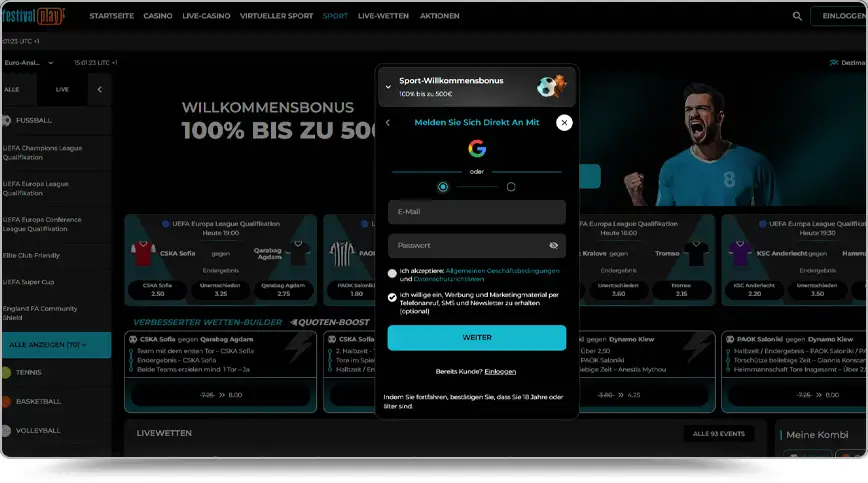Viewport: 868px width, 483px height.
Task: Click the Volleyball sport icon
Action: [7, 430]
